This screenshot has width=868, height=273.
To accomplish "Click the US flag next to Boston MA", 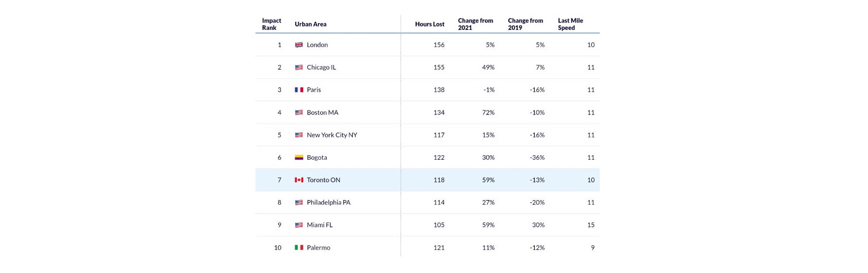I will [299, 113].
